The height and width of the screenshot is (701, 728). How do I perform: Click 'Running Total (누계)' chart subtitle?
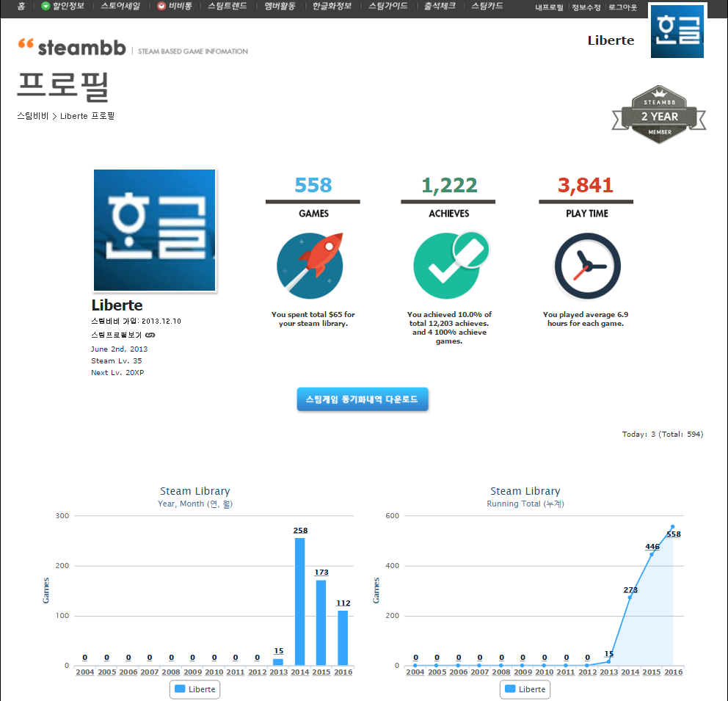pyautogui.click(x=525, y=504)
